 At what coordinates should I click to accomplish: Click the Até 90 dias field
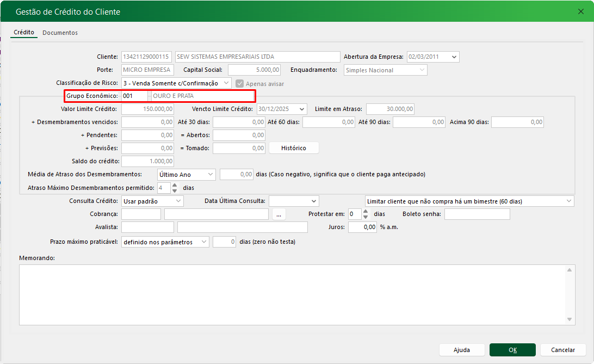419,122
